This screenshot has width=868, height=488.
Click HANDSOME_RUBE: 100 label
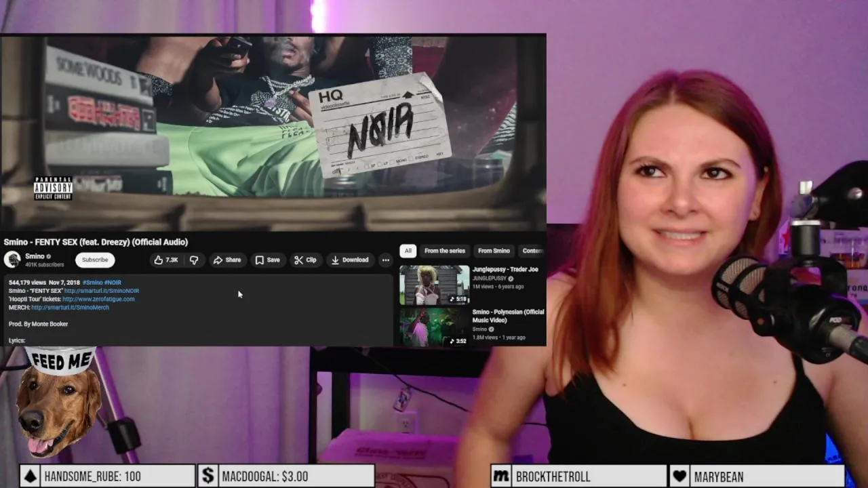click(93, 476)
